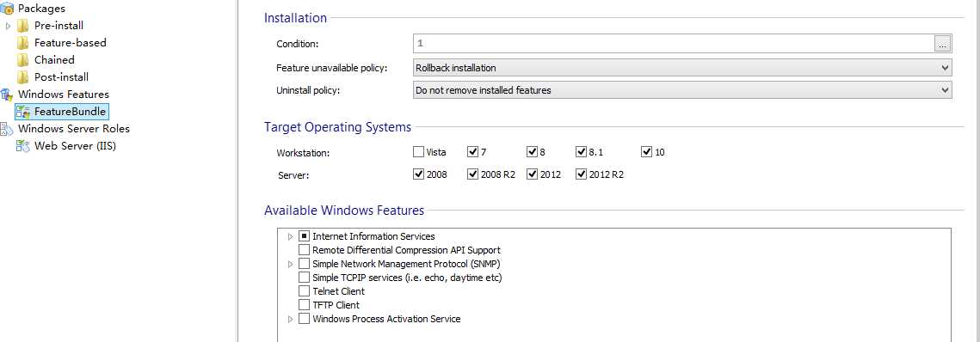The image size is (980, 342).
Task: Select the Chained folder icon
Action: (23, 60)
